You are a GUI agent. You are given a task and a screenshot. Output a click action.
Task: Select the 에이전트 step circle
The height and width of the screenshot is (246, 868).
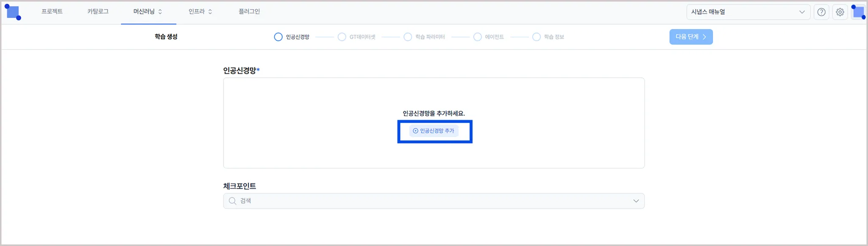coord(477,37)
